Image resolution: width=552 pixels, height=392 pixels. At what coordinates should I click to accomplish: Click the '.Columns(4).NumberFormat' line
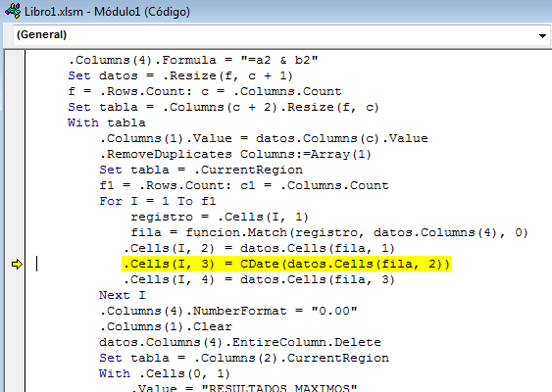(x=228, y=311)
